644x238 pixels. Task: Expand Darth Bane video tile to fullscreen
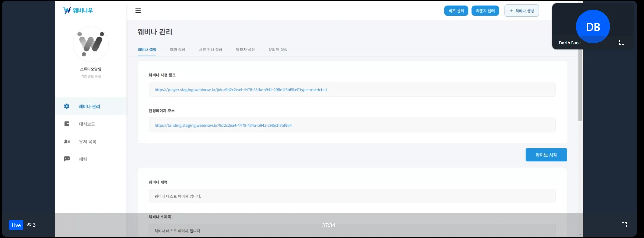(x=621, y=42)
